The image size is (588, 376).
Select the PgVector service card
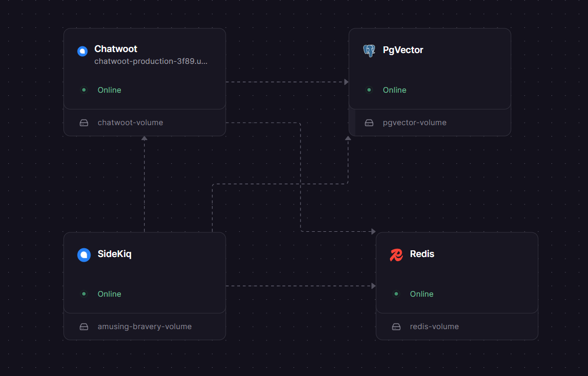[x=430, y=69]
